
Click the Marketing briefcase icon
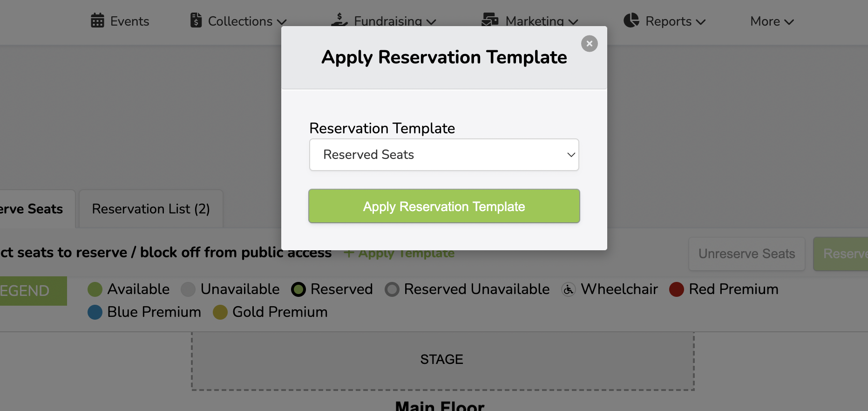click(x=489, y=21)
